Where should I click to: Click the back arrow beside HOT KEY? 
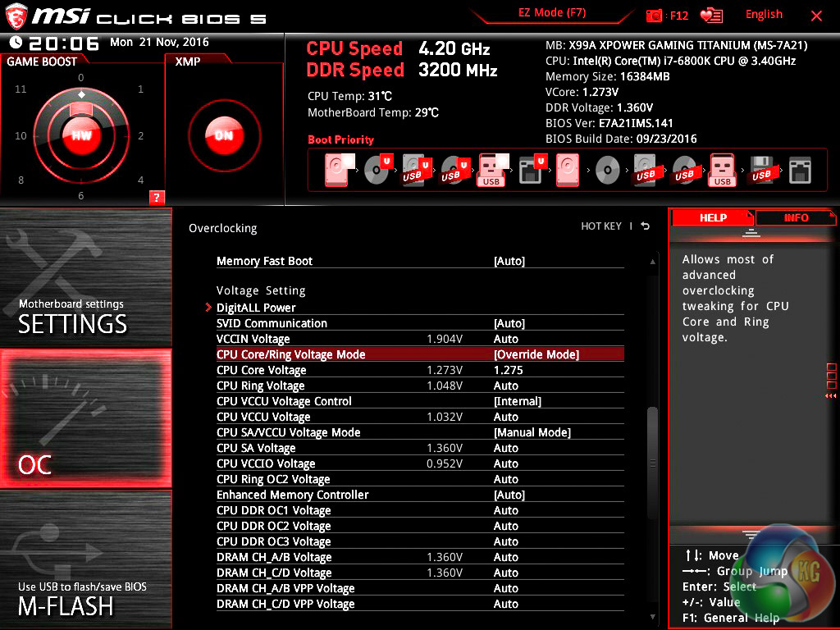tap(646, 226)
